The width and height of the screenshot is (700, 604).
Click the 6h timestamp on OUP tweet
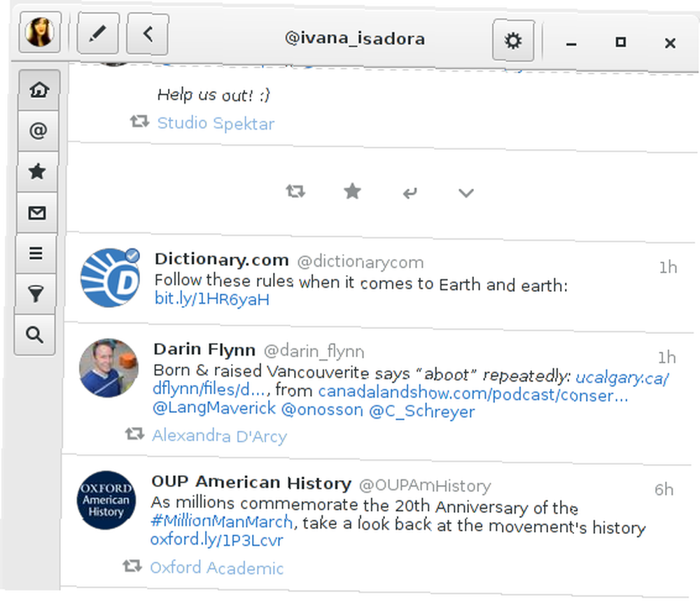[664, 490]
